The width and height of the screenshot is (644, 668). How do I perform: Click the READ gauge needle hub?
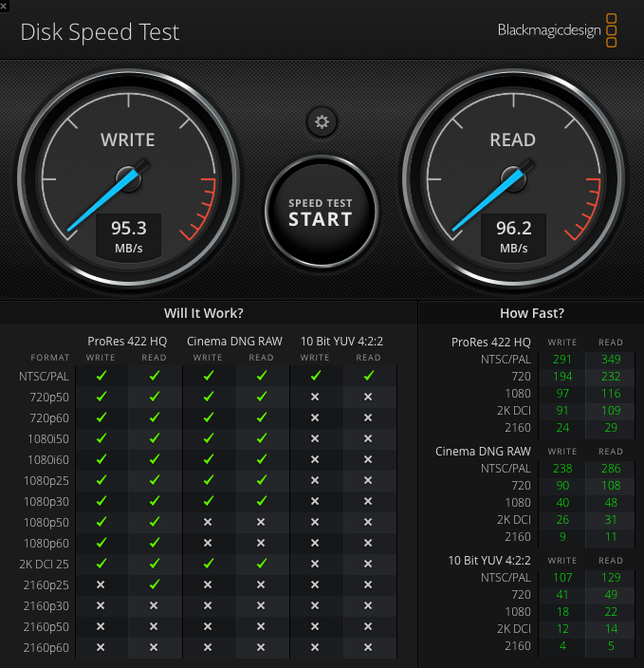[x=512, y=177]
